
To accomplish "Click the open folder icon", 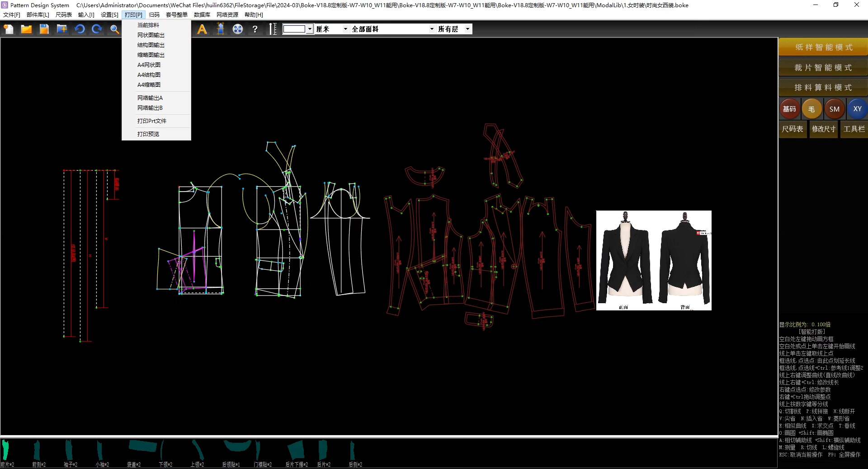I will tap(26, 29).
